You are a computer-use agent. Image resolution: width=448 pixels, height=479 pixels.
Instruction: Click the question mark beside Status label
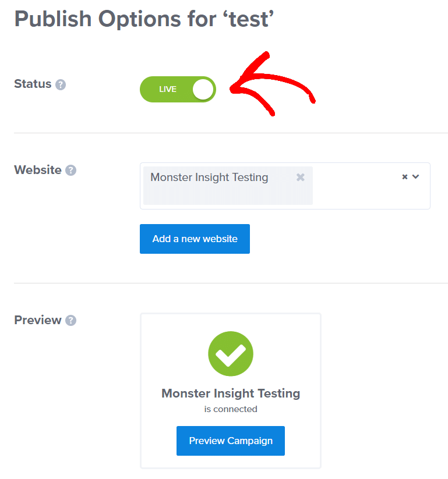pyautogui.click(x=61, y=84)
